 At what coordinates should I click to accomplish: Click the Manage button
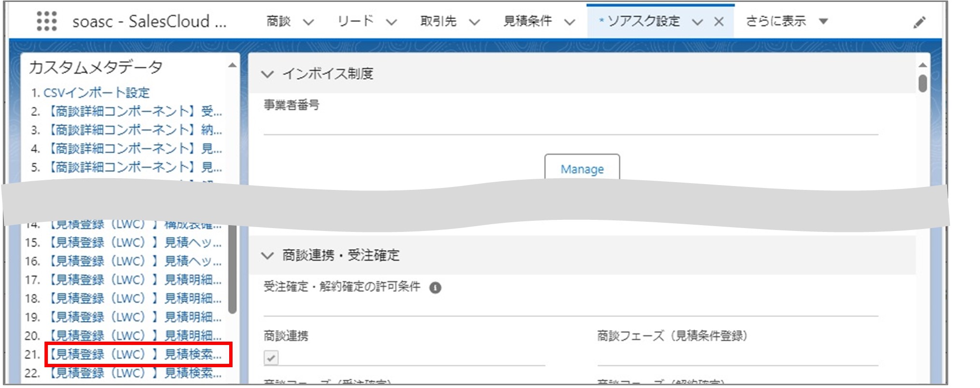(582, 169)
